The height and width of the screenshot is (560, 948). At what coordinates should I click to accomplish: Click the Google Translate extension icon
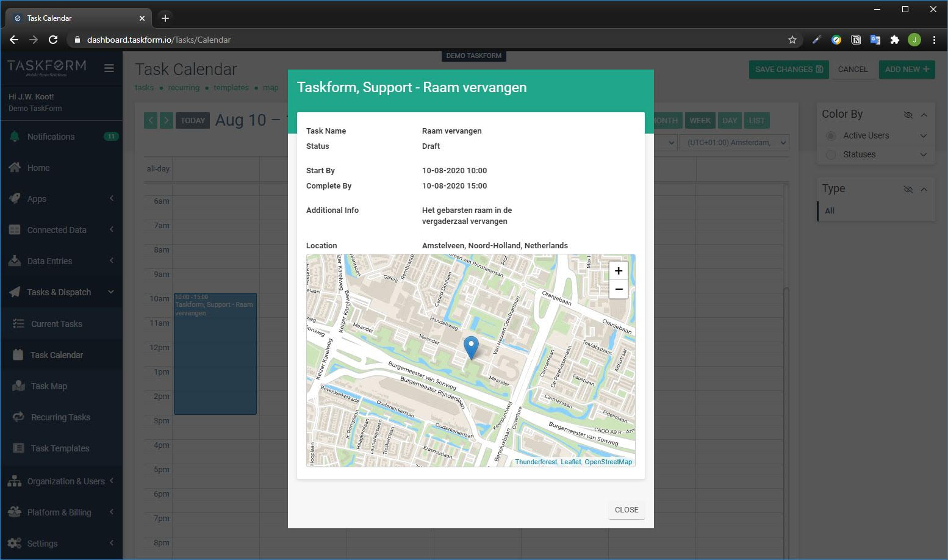[x=875, y=40]
